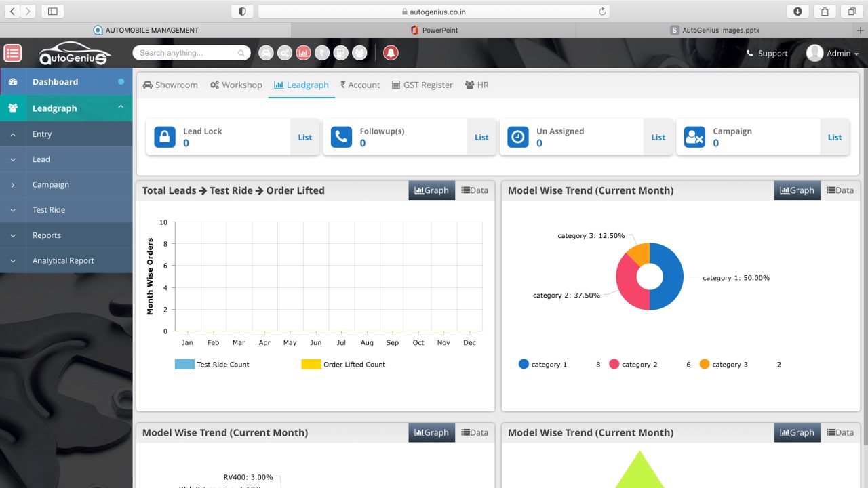Click the Dashboard gauge icon in sidebar
The height and width of the screenshot is (488, 868).
pos(13,82)
